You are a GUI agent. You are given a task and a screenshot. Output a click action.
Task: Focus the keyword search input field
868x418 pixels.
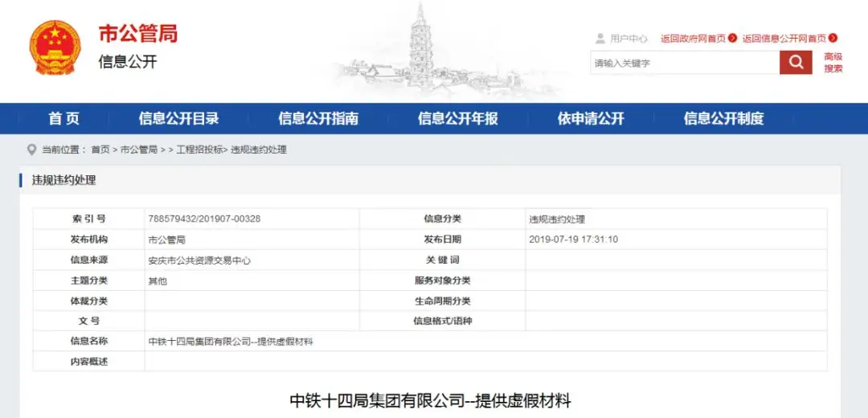(x=685, y=63)
